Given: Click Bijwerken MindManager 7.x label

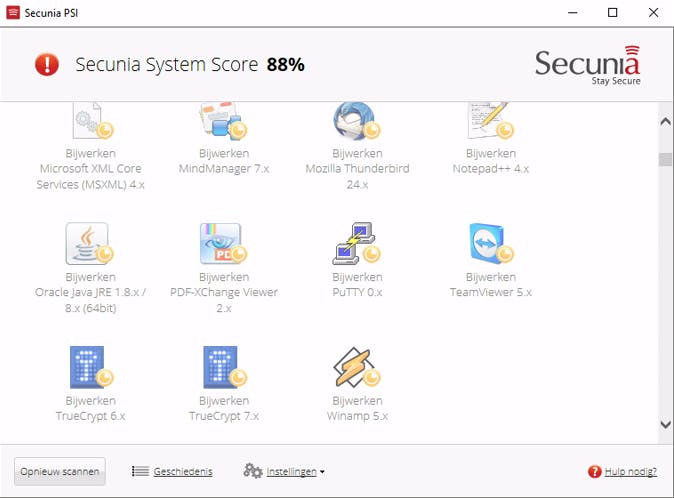Looking at the screenshot, I should [224, 161].
